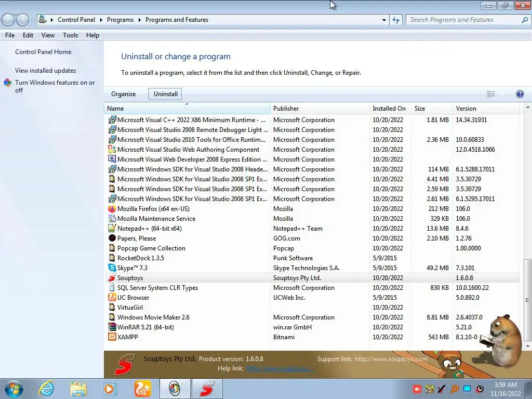This screenshot has width=532, height=399.
Task: Click the Mozilla Firefox program icon
Action: coord(112,209)
